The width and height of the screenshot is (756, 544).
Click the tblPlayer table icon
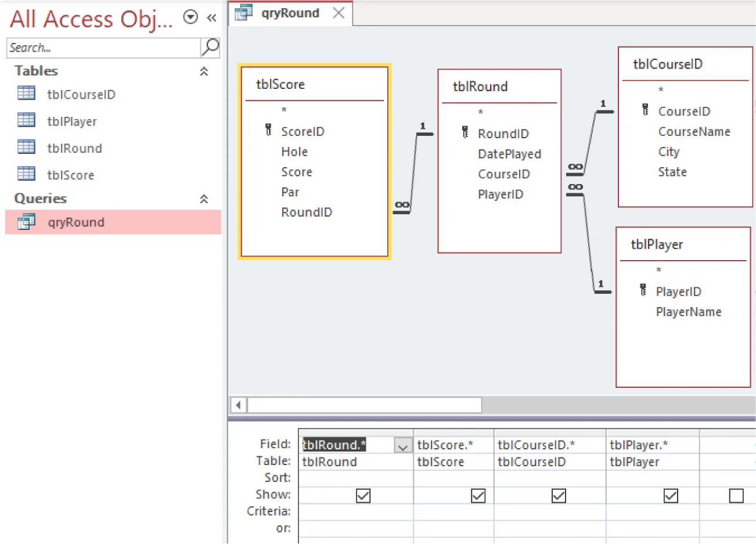26,121
